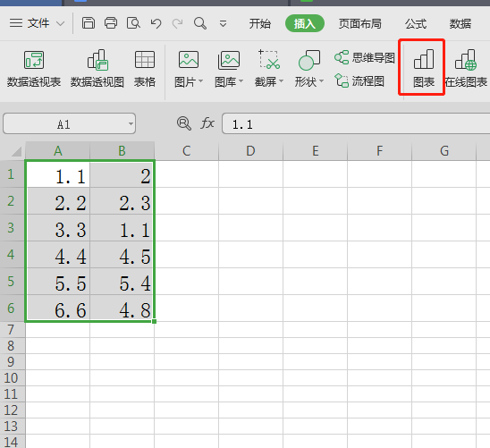Click cell A1 containing 1.1
This screenshot has width=490, height=448.
click(x=58, y=174)
